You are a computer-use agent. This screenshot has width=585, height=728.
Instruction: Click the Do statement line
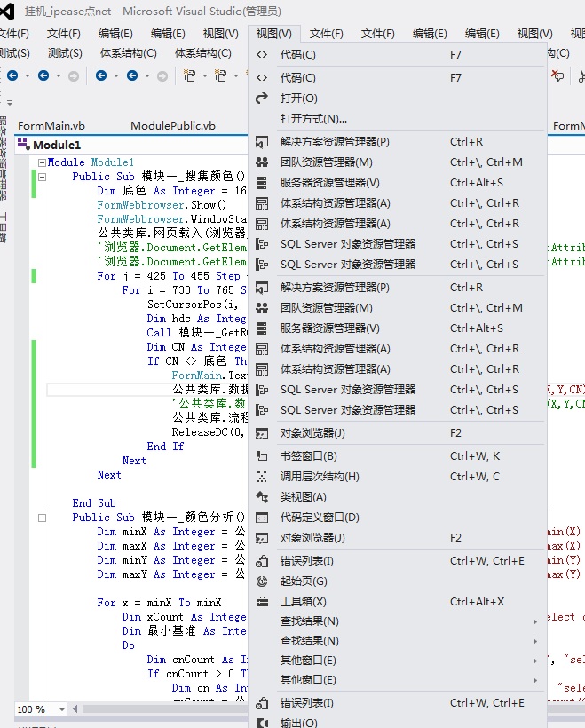129,645
